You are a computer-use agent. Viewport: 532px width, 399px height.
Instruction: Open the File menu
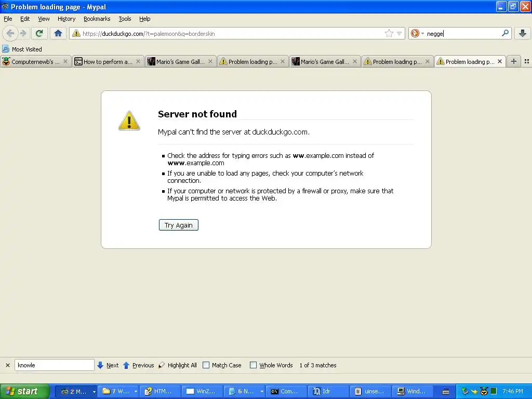[8, 19]
